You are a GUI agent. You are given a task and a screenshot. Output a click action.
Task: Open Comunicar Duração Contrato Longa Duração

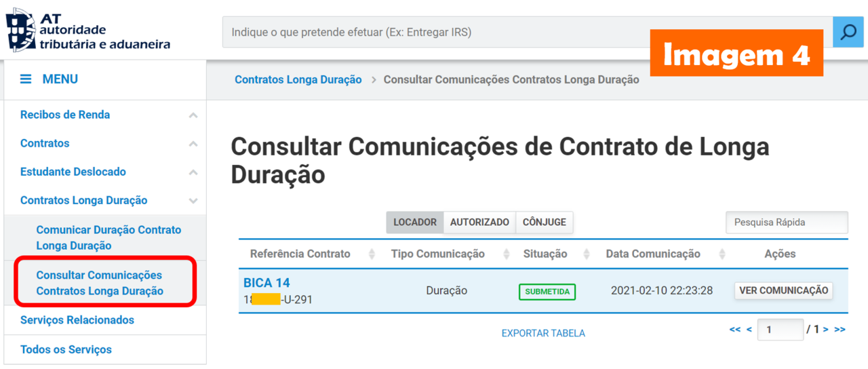point(108,238)
